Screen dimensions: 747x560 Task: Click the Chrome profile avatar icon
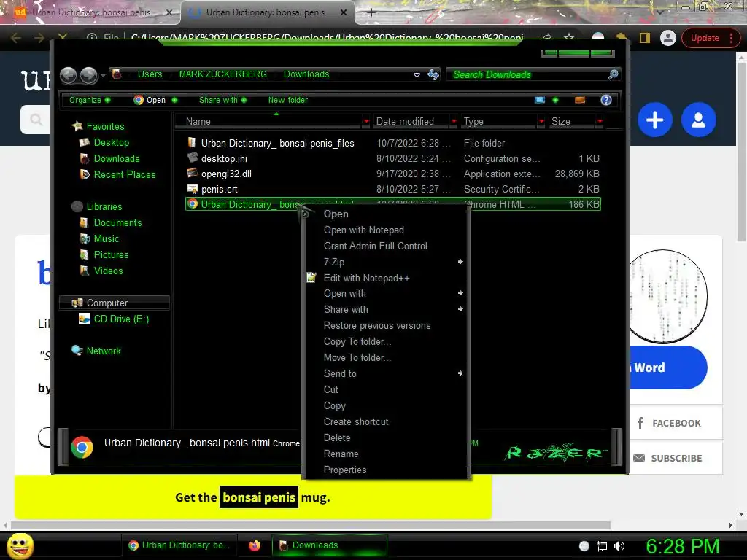click(668, 38)
